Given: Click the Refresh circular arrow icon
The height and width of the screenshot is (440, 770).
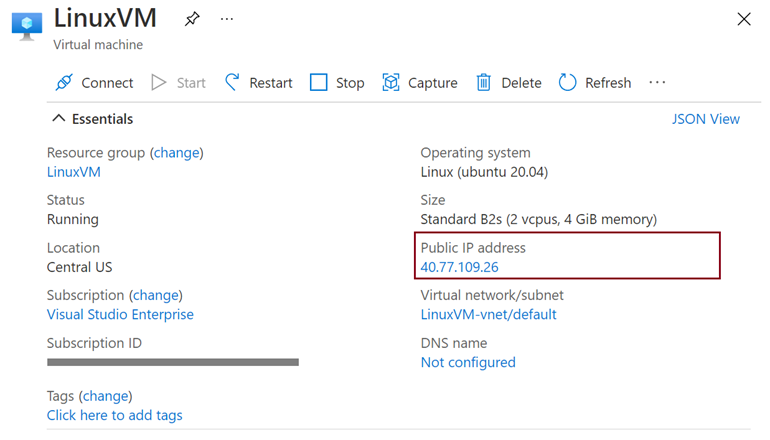Looking at the screenshot, I should click(x=567, y=82).
